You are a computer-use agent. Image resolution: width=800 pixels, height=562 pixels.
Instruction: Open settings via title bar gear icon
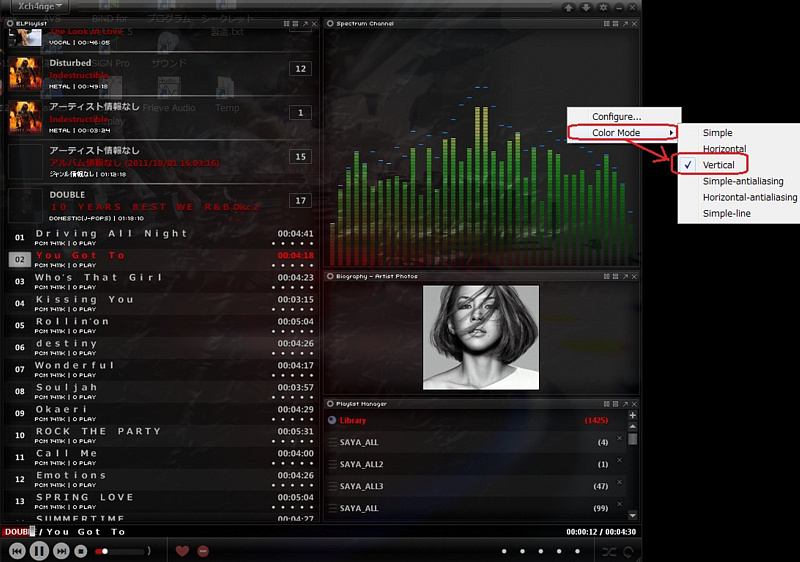tap(603, 7)
